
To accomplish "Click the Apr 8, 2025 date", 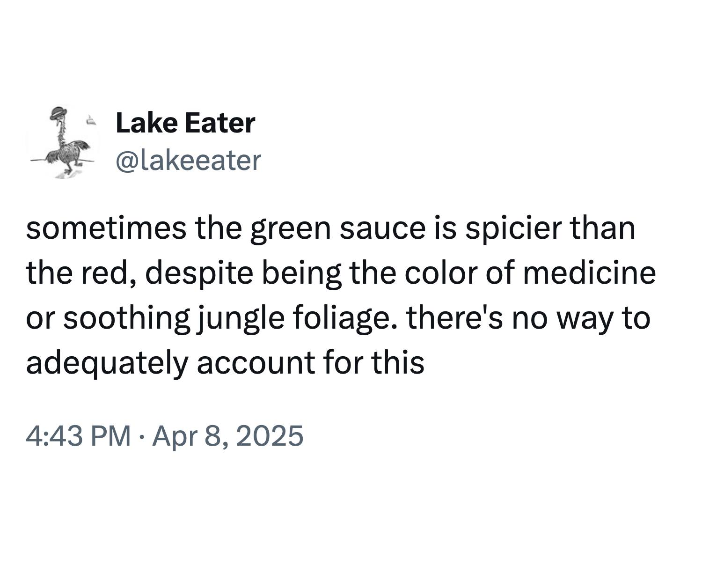I will (x=227, y=436).
